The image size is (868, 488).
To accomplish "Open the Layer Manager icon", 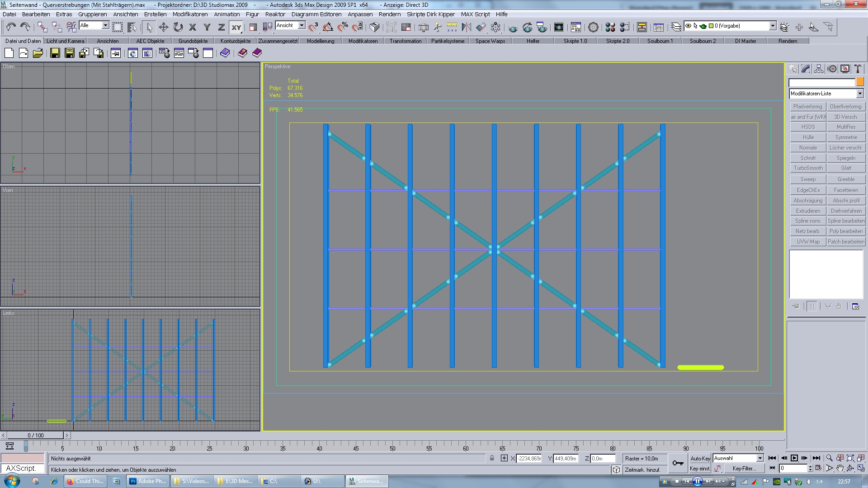I will click(676, 27).
